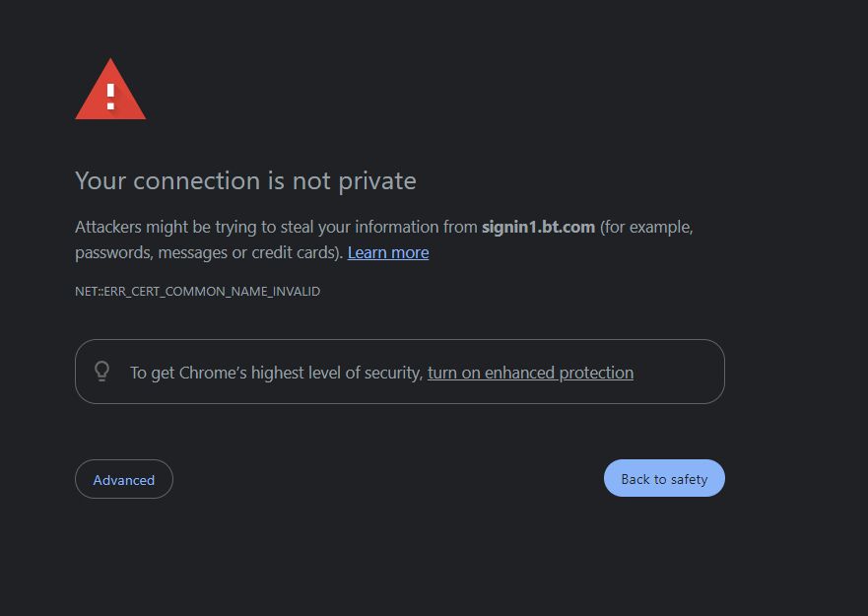Click the exclamation mark inside the warning triangle
This screenshot has height=616, width=868.
click(109, 96)
